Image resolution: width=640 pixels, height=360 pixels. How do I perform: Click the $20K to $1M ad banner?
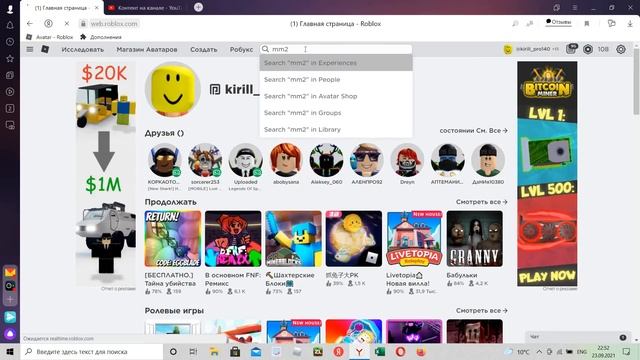point(106,174)
